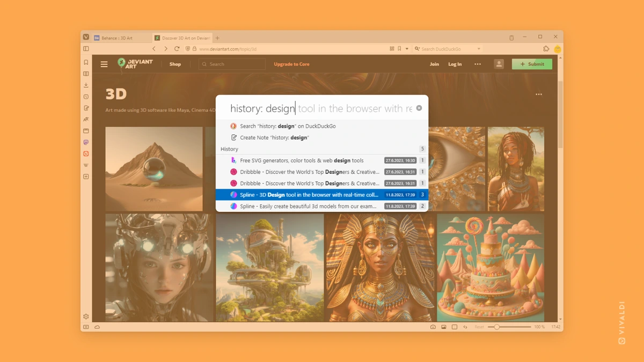This screenshot has width=644, height=362.
Task: Toggle the side panel visibility
Action: (86, 326)
